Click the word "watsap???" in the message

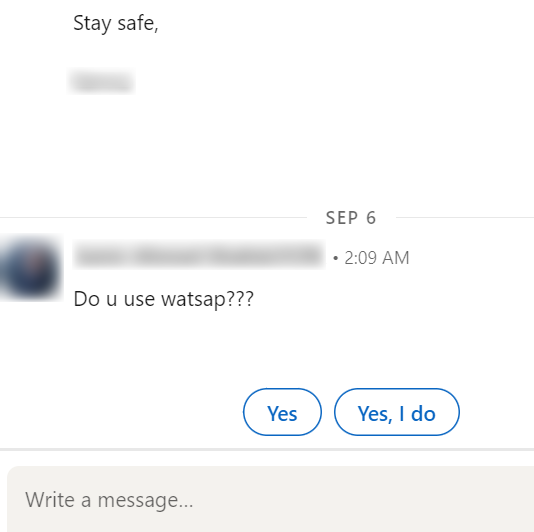(207, 300)
